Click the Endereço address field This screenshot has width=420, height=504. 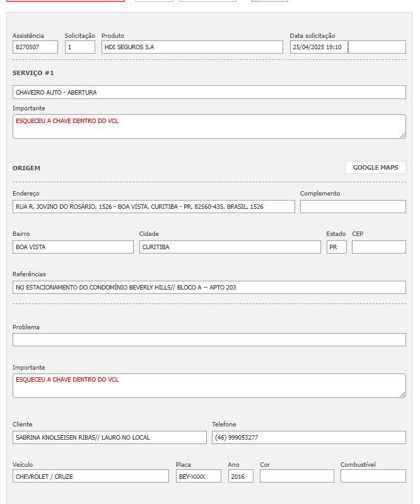(153, 207)
